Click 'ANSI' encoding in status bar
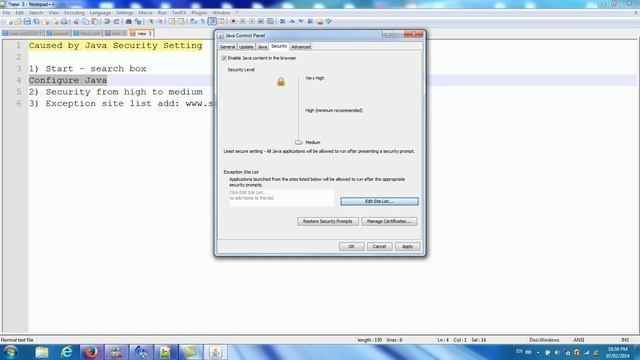 pyautogui.click(x=579, y=340)
